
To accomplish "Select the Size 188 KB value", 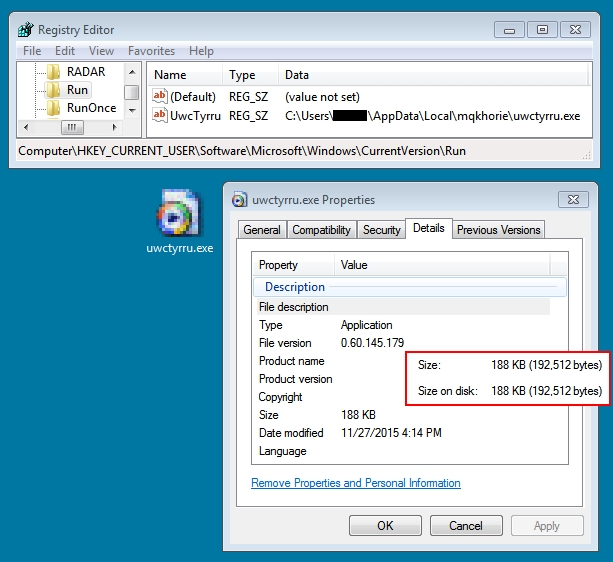I will tap(358, 415).
